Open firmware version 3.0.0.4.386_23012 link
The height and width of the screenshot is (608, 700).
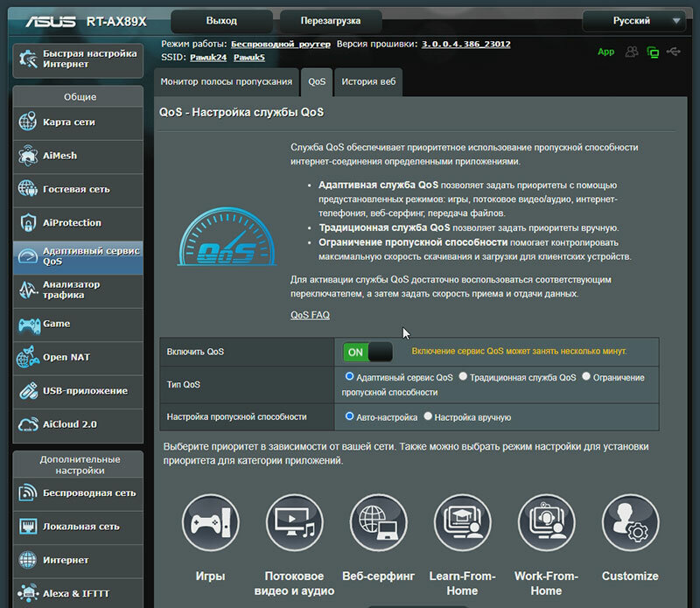[466, 44]
